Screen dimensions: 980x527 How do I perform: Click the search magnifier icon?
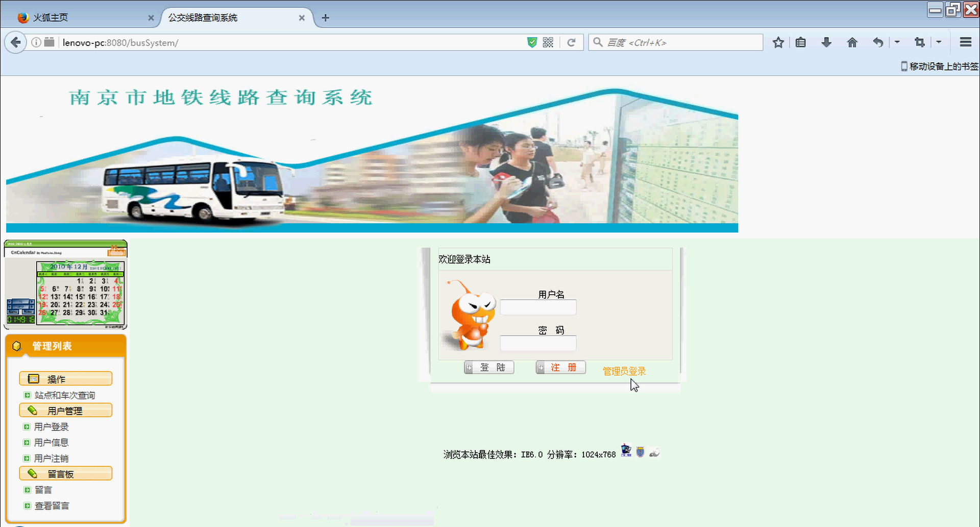coord(598,42)
